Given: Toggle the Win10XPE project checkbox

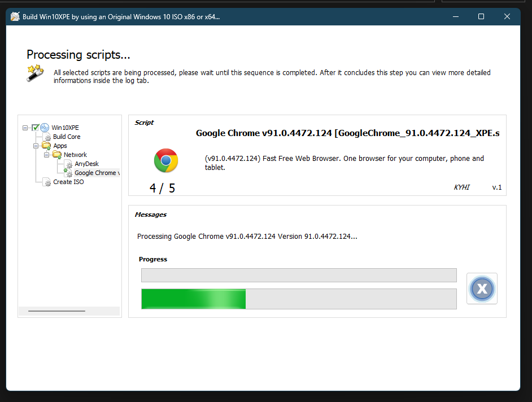Looking at the screenshot, I should click(35, 128).
